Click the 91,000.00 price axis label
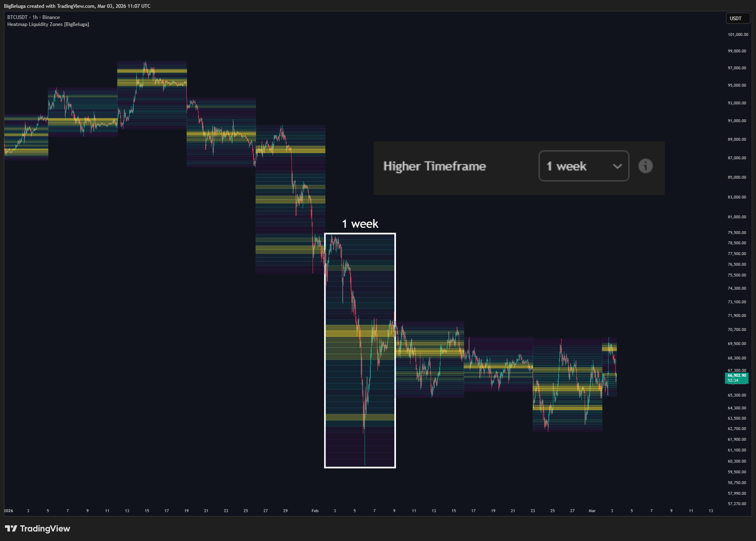 (x=737, y=121)
